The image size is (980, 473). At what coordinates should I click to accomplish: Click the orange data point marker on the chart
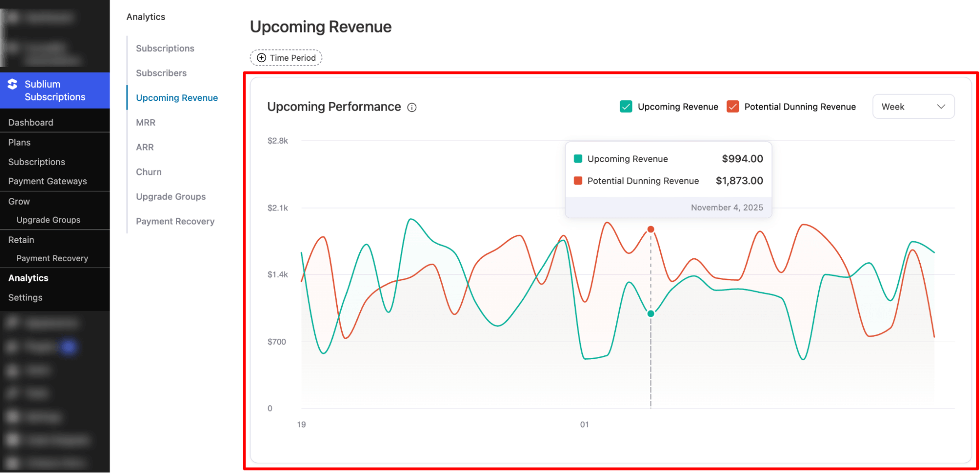point(651,228)
